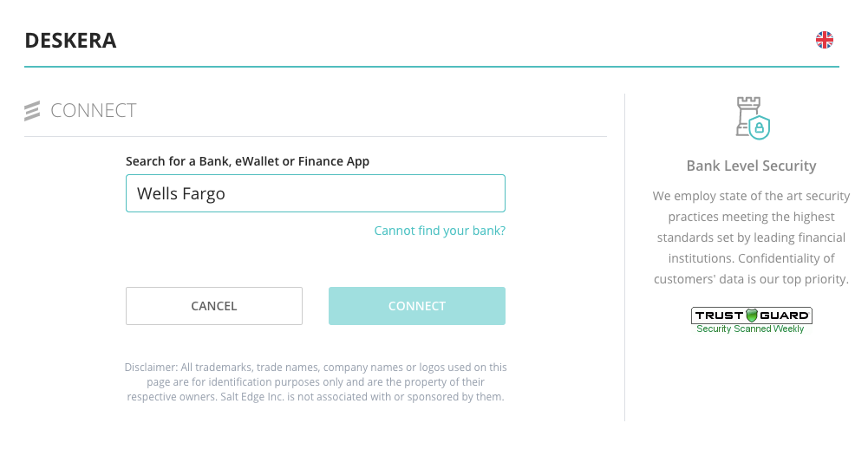The width and height of the screenshot is (868, 449).
Task: Click the shield padlock badge icon
Action: point(760,128)
